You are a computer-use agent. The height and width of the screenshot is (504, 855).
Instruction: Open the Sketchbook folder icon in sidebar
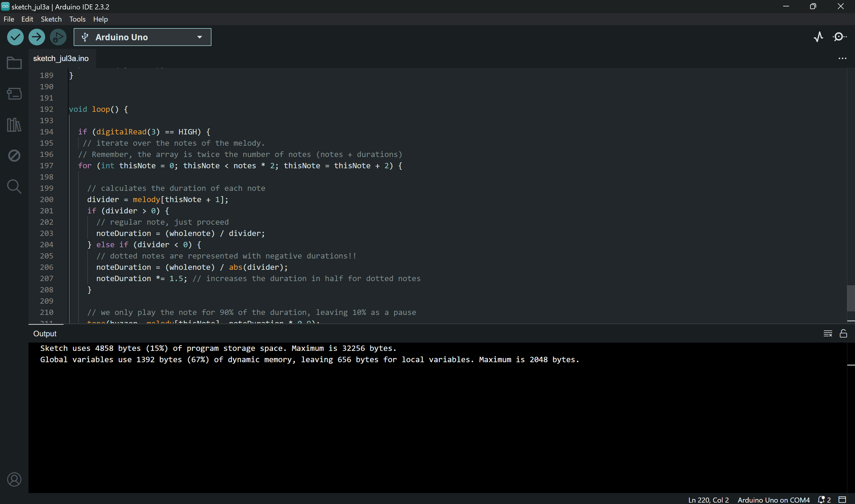click(x=14, y=63)
